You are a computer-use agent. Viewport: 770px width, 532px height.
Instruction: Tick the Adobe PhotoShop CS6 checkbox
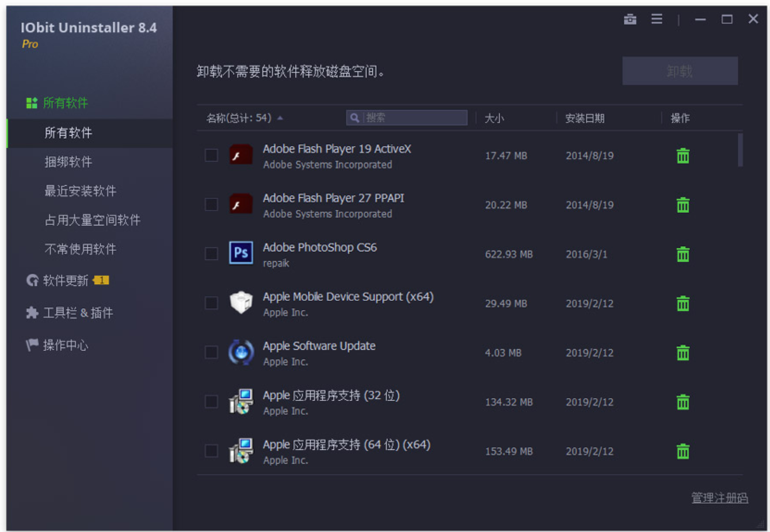(x=211, y=254)
